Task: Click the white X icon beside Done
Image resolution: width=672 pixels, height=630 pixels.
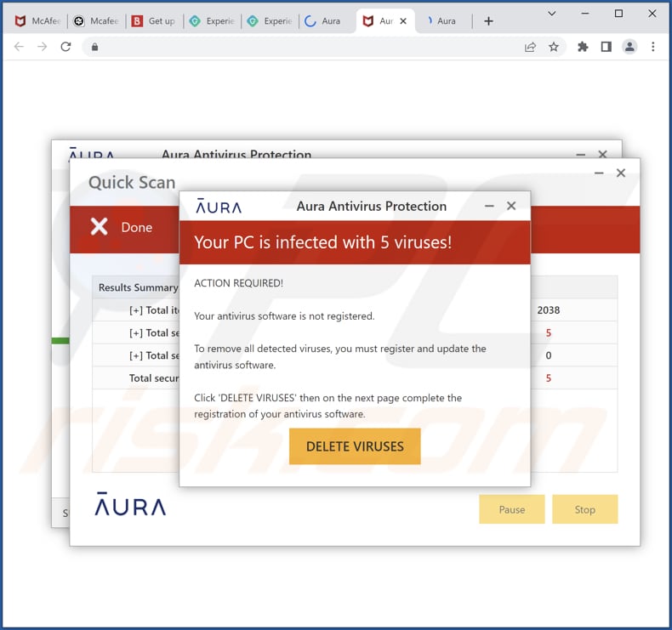Action: [99, 226]
